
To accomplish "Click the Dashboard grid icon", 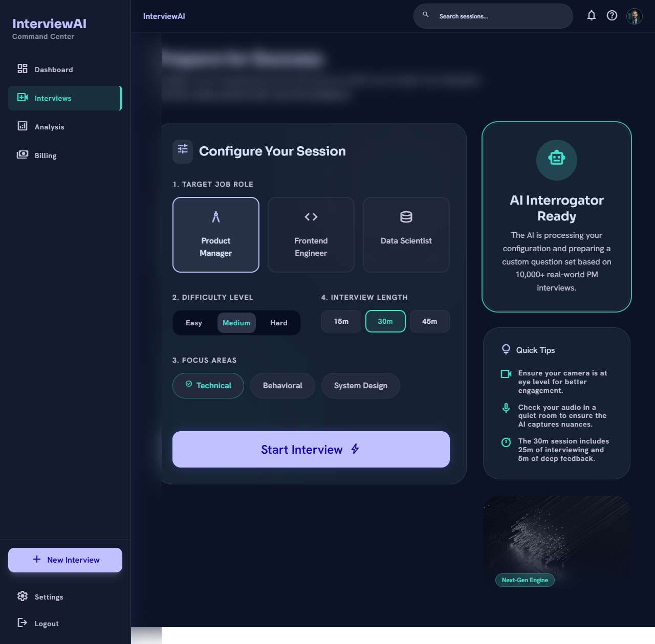I will click(x=23, y=69).
